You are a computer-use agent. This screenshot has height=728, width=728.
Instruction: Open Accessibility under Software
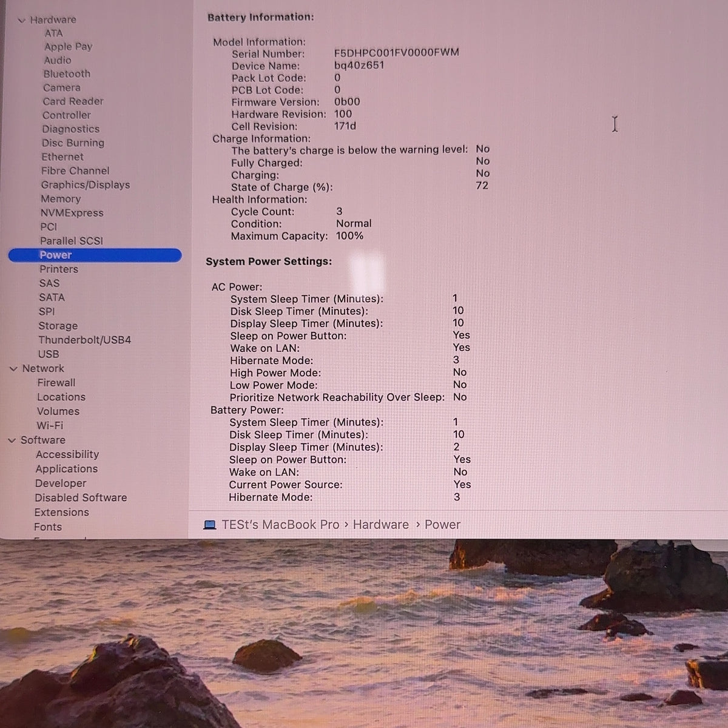(67, 454)
